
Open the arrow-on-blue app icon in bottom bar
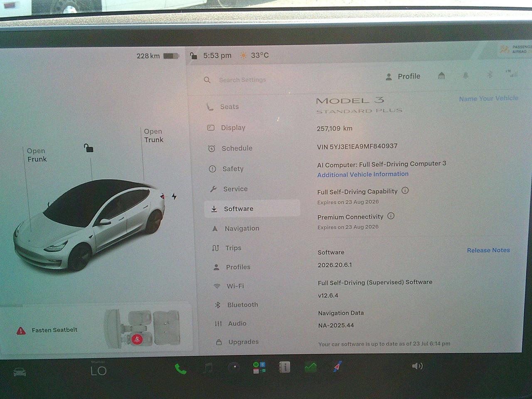coord(337,367)
